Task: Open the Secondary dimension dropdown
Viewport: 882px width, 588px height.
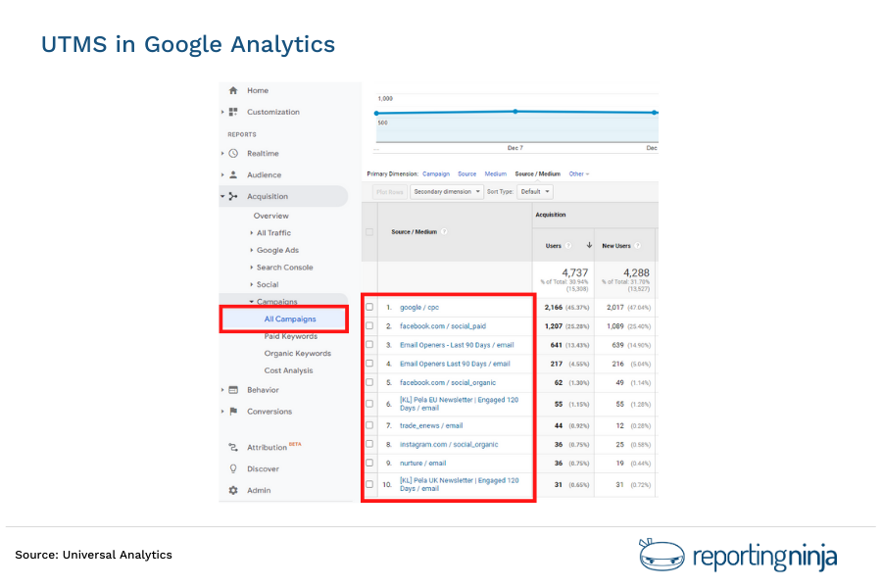Action: [x=448, y=190]
